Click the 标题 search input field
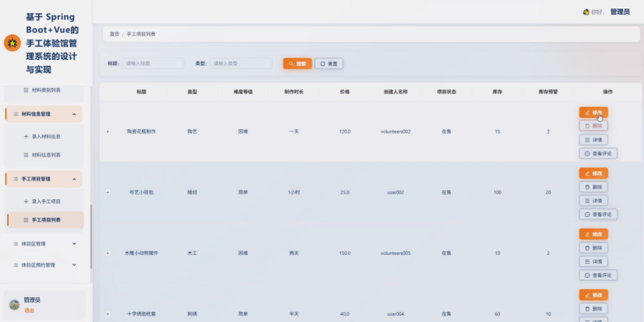Viewport: 644px width, 322px height. click(x=153, y=64)
